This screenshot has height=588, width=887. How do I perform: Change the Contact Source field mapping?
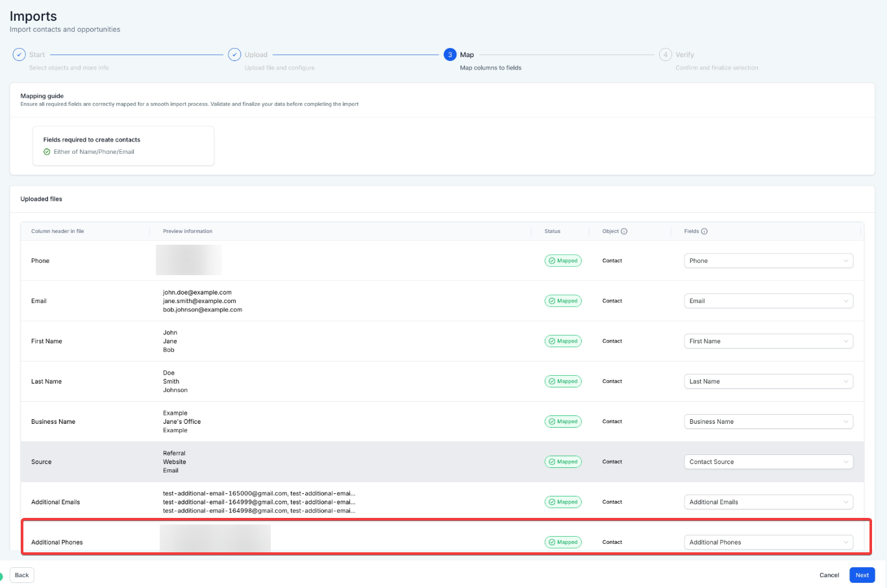tap(768, 462)
